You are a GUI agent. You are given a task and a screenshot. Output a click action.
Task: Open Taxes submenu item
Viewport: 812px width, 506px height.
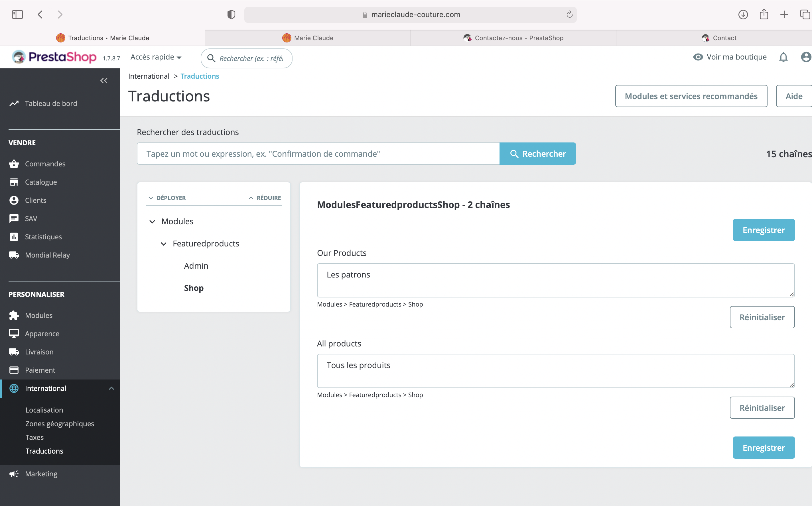click(x=34, y=437)
